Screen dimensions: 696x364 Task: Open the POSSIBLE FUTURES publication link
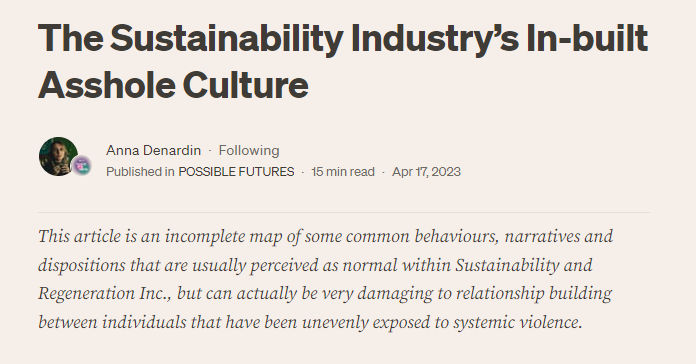point(236,172)
